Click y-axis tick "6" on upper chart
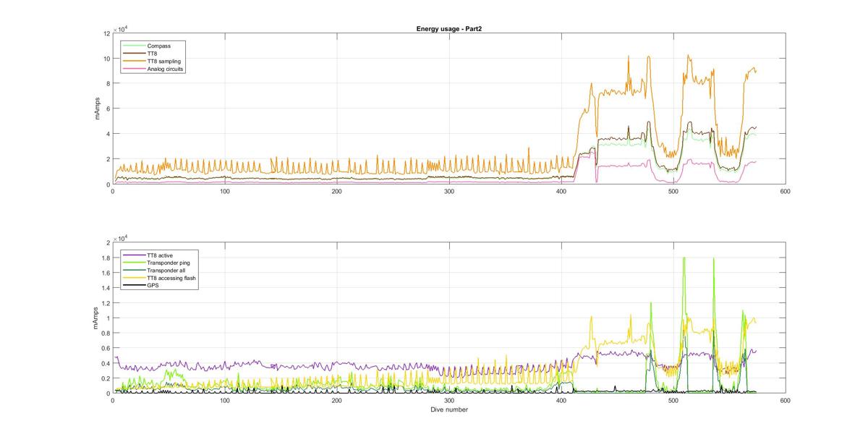 point(108,109)
